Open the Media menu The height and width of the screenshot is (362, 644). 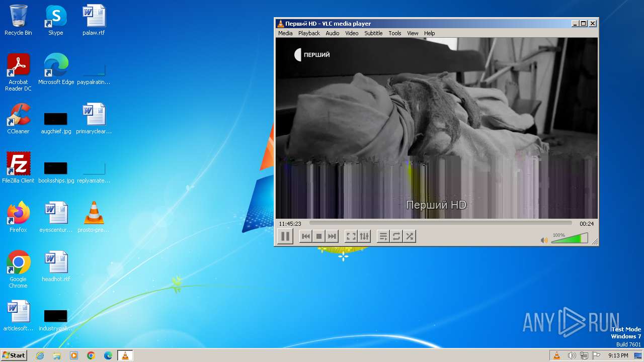(x=285, y=33)
